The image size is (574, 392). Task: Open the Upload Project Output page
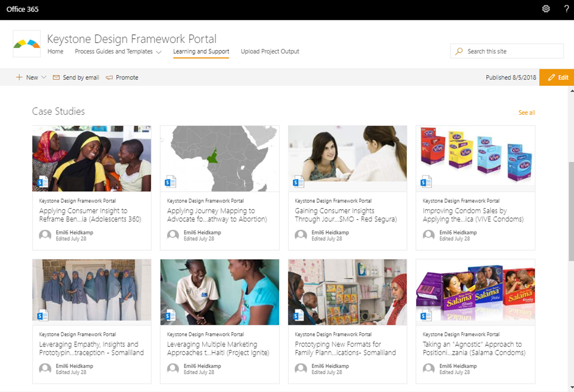(x=270, y=51)
